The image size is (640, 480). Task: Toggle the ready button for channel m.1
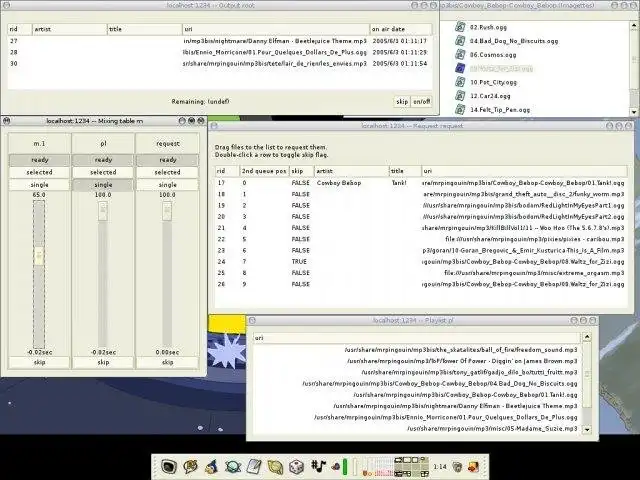pos(39,160)
